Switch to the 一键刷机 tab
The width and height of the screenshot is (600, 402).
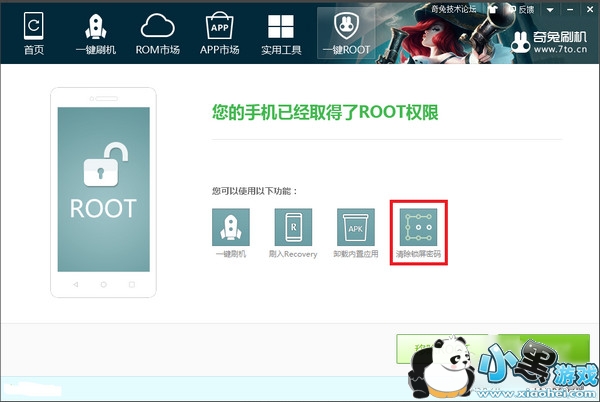[96, 34]
